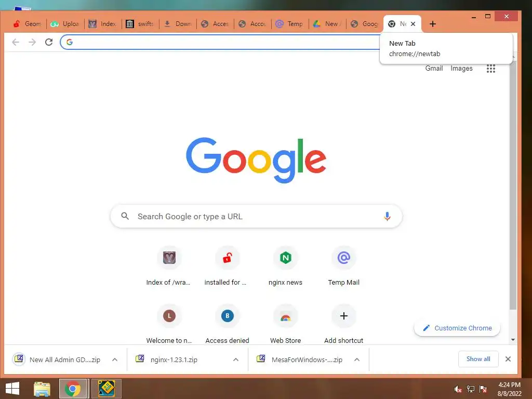Open the Index of /wra... shortcut
Image resolution: width=532 pixels, height=399 pixels.
[169, 267]
